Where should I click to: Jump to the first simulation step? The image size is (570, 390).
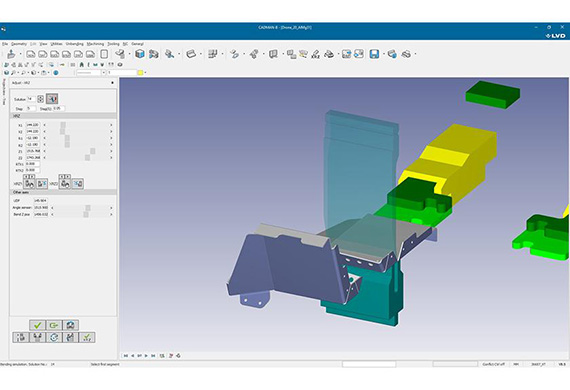coord(126,356)
